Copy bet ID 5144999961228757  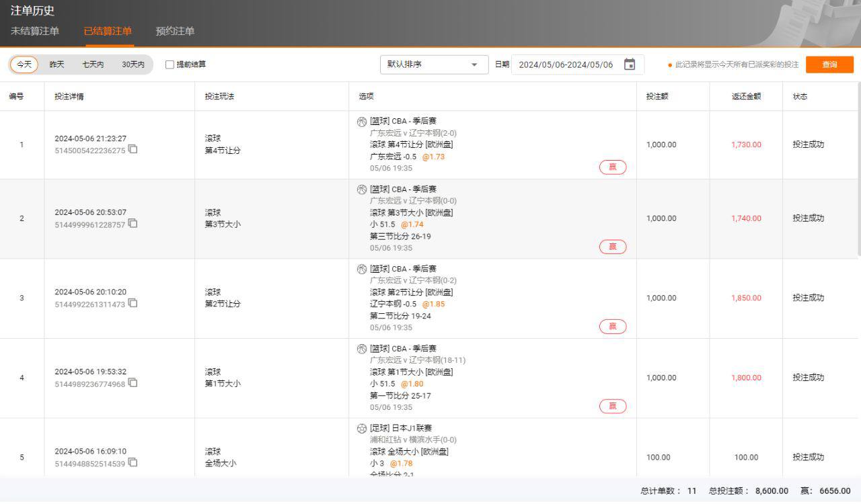coord(133,224)
